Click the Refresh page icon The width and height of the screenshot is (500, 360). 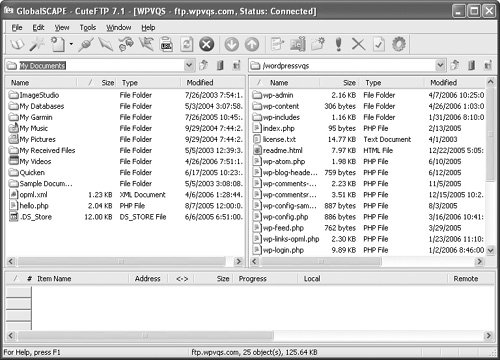click(187, 44)
